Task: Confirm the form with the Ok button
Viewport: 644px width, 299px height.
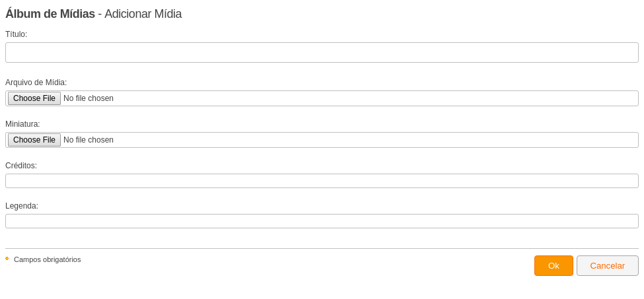Action: (x=554, y=266)
